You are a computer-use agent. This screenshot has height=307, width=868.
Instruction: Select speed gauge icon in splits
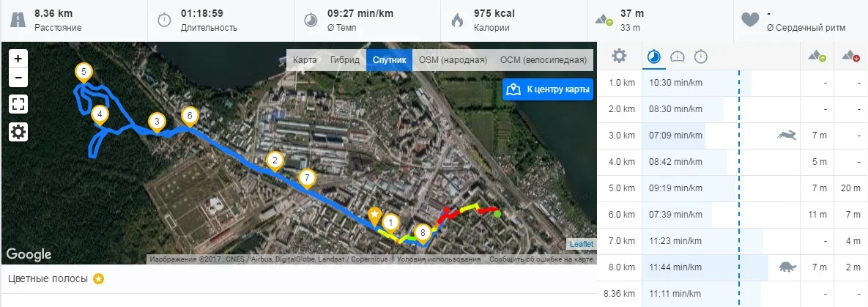coord(678,56)
